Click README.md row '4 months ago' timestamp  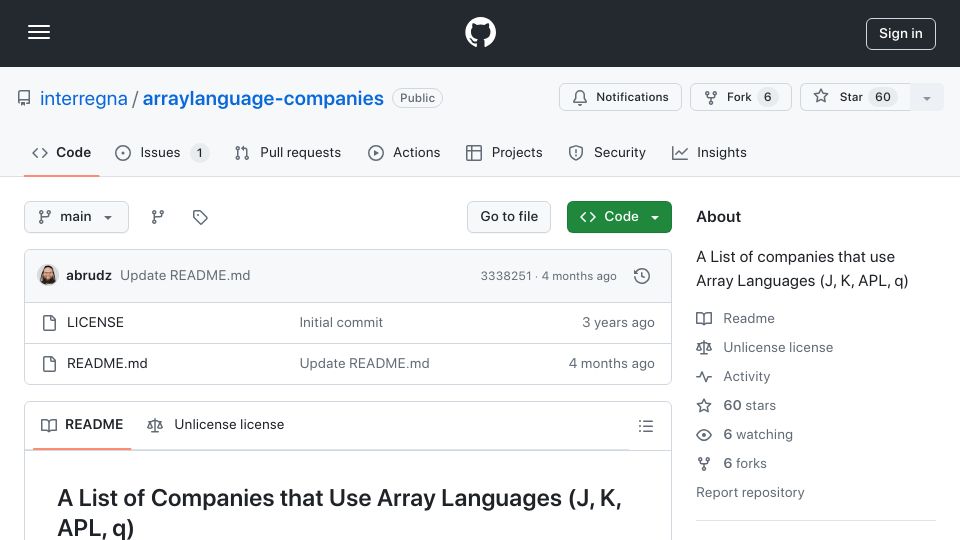tap(611, 364)
